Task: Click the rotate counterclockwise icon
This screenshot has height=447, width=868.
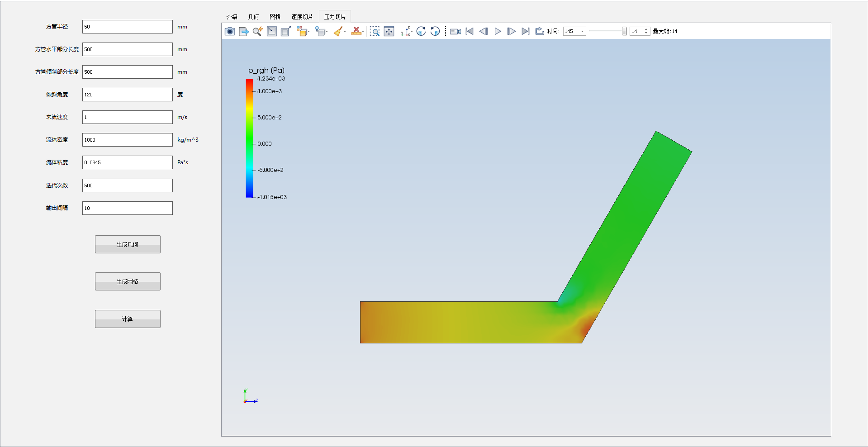Action: coord(435,31)
